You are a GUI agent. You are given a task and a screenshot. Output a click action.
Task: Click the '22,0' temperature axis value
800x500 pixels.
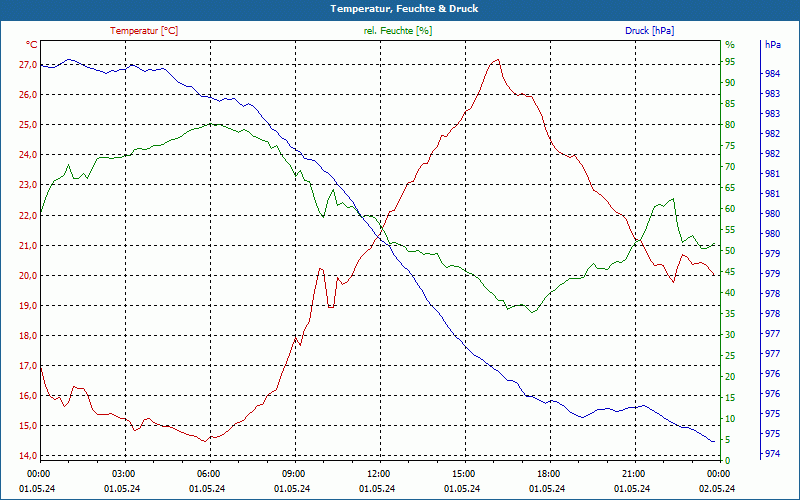[x=29, y=215]
